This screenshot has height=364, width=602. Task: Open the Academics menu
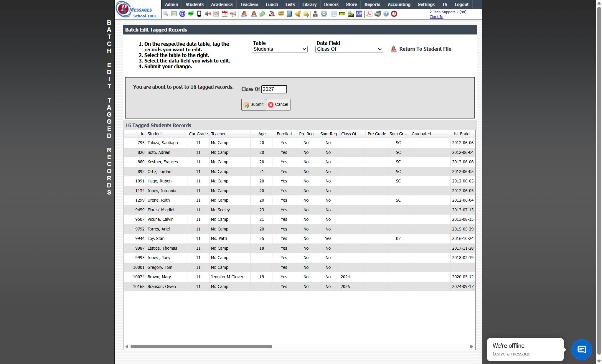pos(222,4)
